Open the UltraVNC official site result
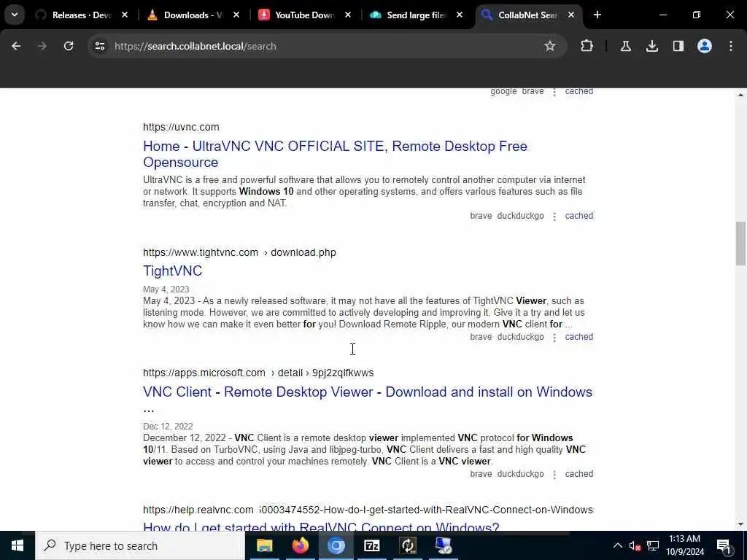747x560 pixels. [x=335, y=154]
